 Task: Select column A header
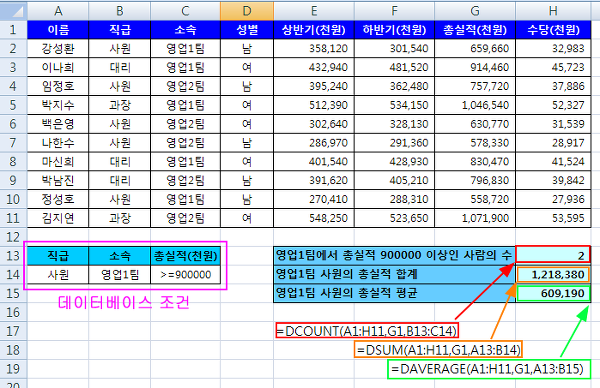(58, 11)
